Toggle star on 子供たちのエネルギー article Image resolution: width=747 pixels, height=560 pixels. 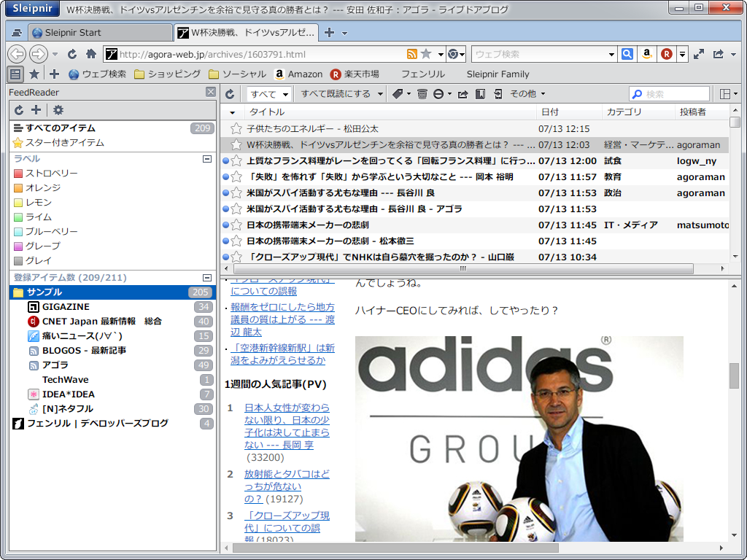pyautogui.click(x=236, y=128)
